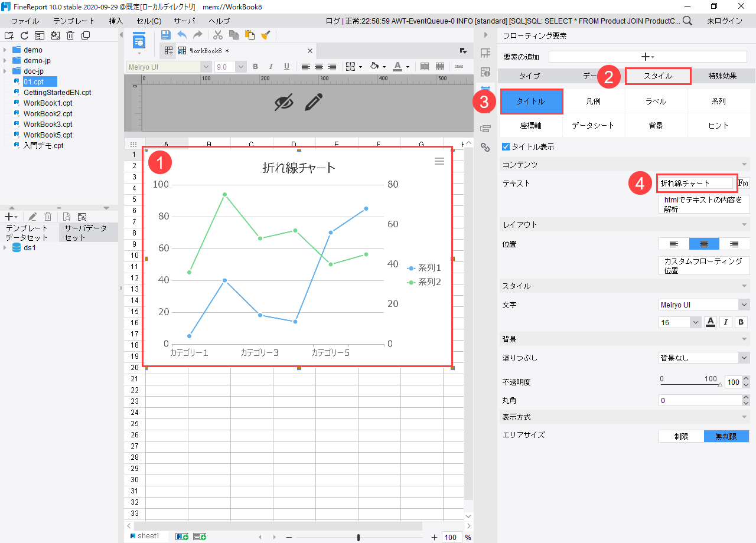Image resolution: width=756 pixels, height=543 pixels.
Task: Select the ラベル style section
Action: coord(656,102)
